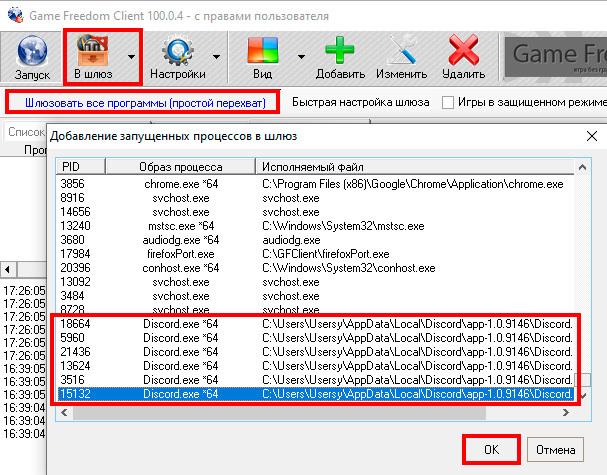The width and height of the screenshot is (607, 475).
Task: Select svchost.exe row with PID 14656
Action: [x=316, y=212]
